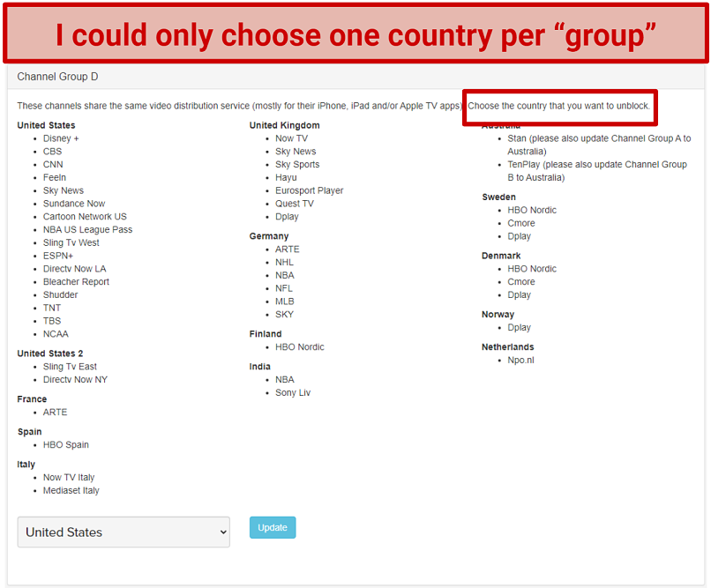Click NHL entry

[284, 263]
